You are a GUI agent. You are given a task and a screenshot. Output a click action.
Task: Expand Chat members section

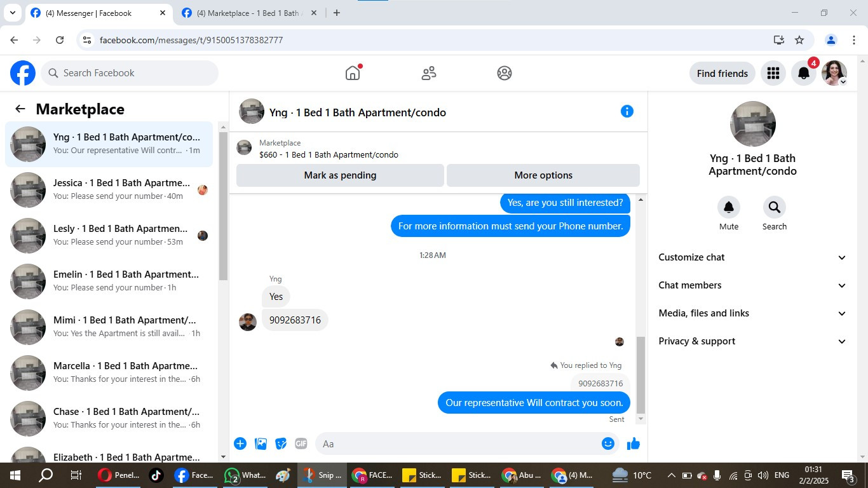[753, 285]
